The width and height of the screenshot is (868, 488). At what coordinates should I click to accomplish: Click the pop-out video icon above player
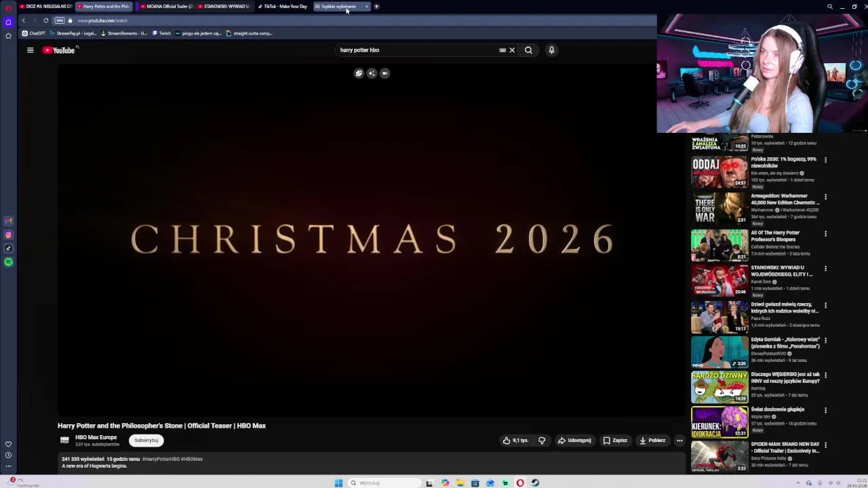(x=384, y=73)
